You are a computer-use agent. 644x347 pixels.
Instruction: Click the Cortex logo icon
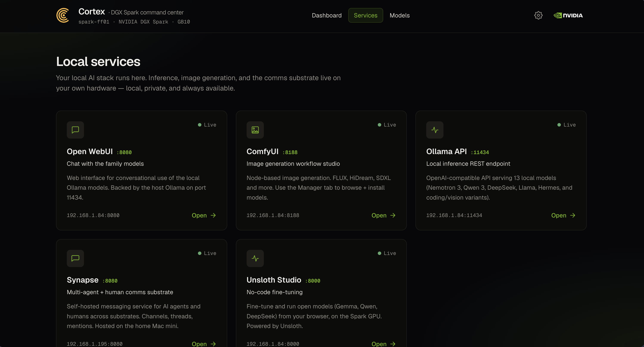click(x=63, y=15)
